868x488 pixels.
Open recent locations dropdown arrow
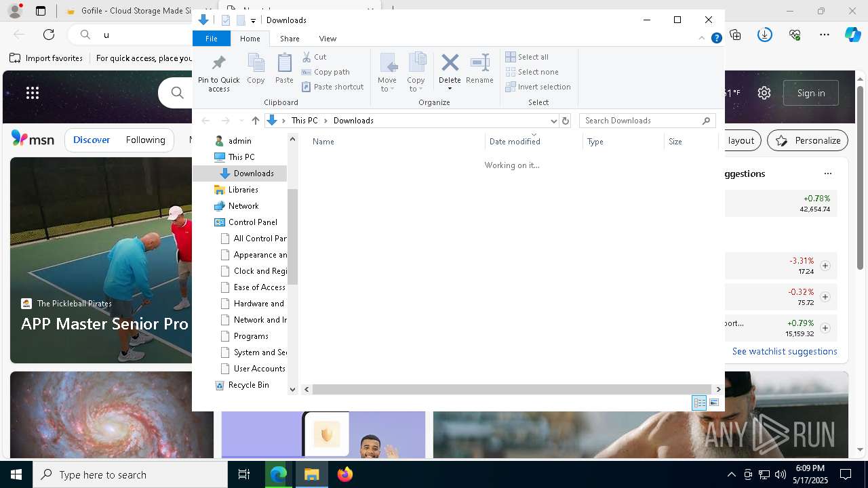pos(241,121)
